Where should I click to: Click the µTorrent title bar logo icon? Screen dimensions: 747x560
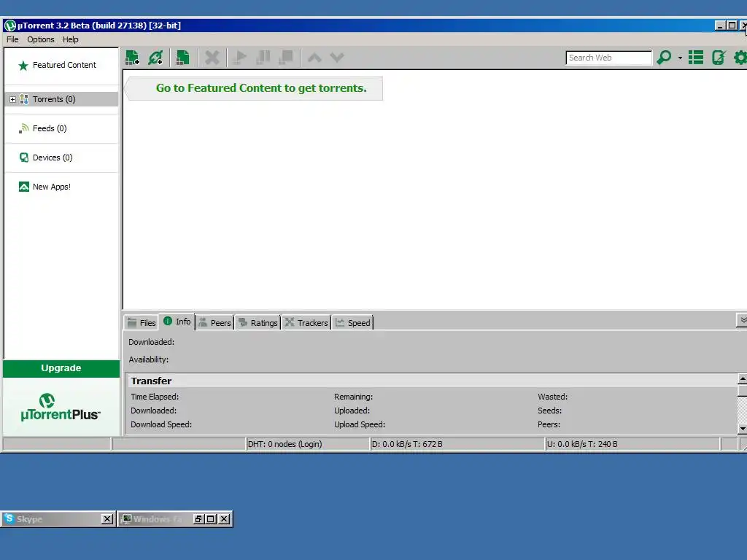[x=10, y=26]
